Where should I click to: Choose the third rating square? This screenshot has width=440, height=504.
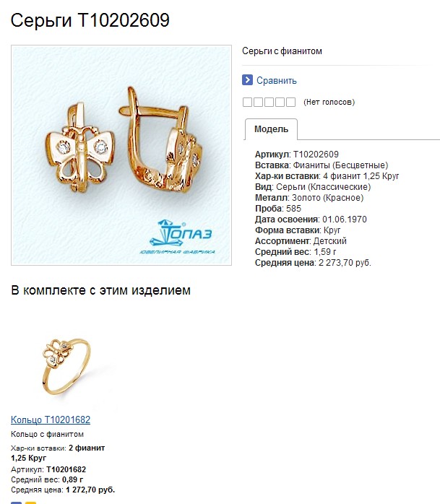[x=269, y=103]
